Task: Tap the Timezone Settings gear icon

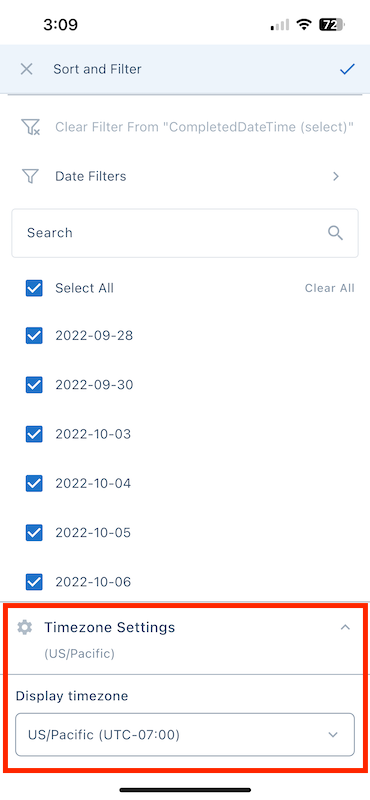Action: click(24, 627)
